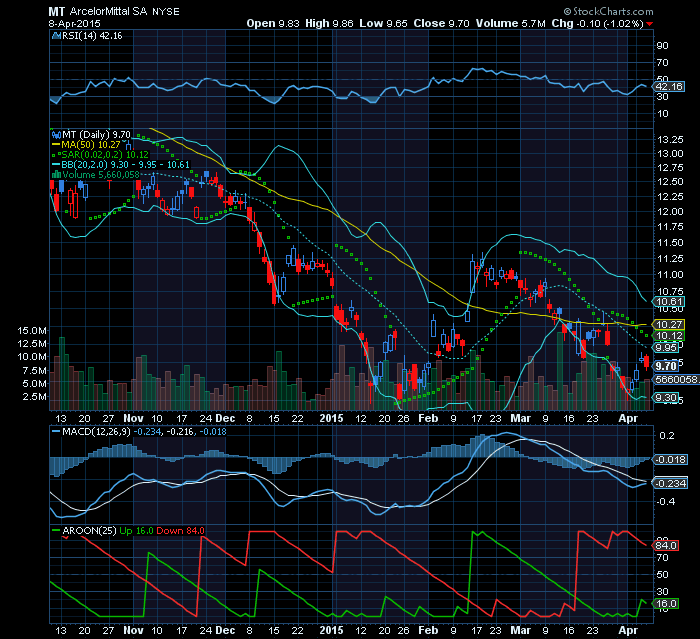
Task: Click the -0.234 MACD value tag
Action: 667,483
